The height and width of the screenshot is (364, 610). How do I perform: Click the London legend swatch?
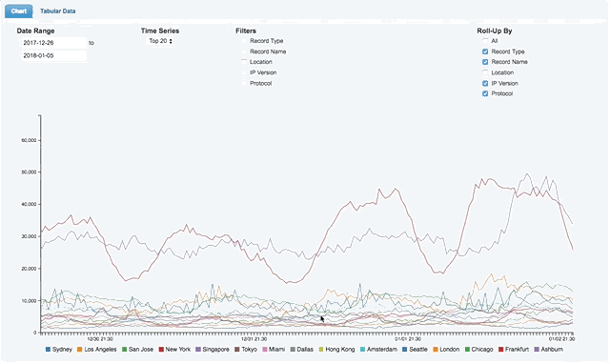click(436, 349)
